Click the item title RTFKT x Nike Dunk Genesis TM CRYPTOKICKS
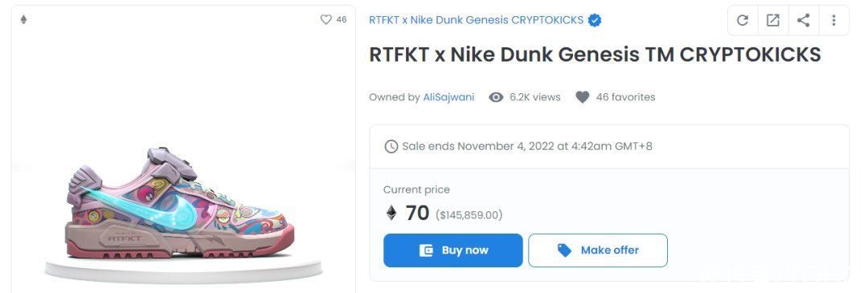 [x=595, y=55]
